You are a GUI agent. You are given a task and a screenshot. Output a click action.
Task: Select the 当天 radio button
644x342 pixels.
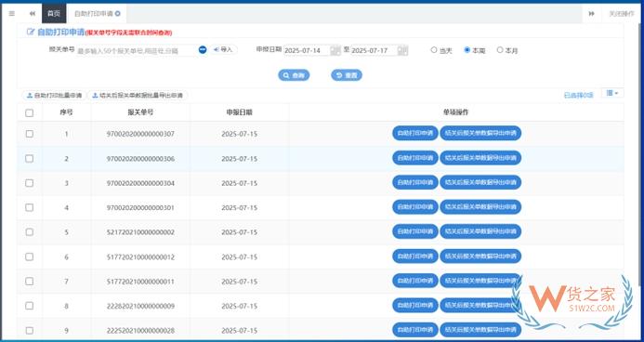coord(434,50)
